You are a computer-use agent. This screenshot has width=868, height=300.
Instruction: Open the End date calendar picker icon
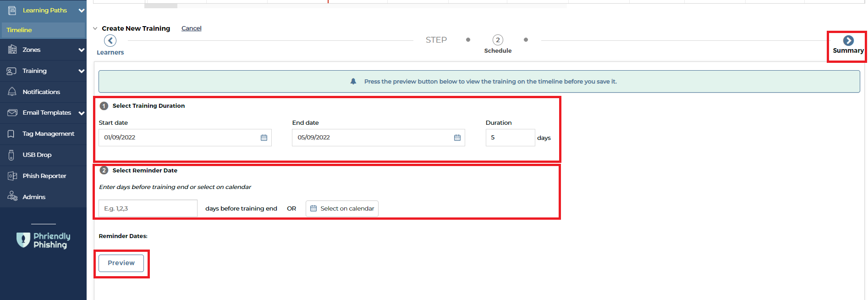(x=457, y=138)
